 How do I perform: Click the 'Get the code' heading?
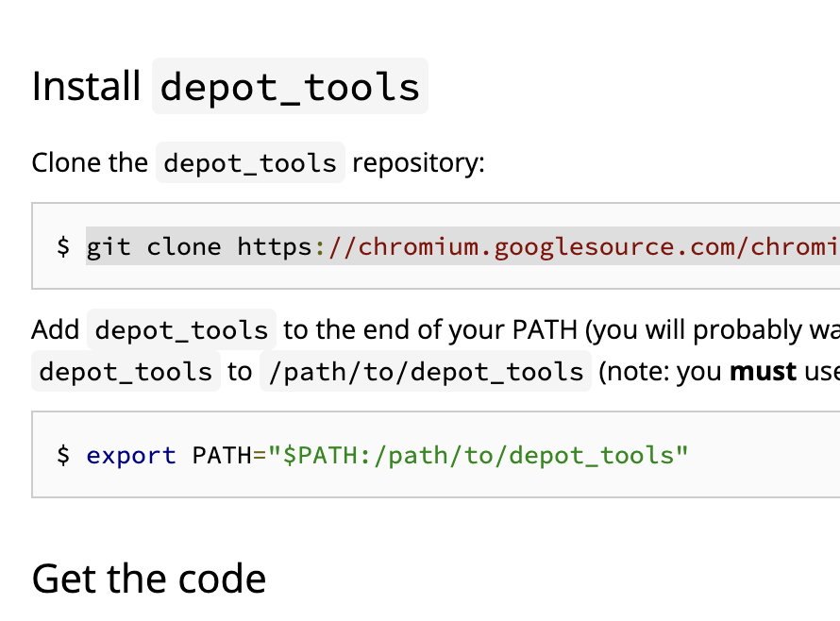[x=149, y=579]
